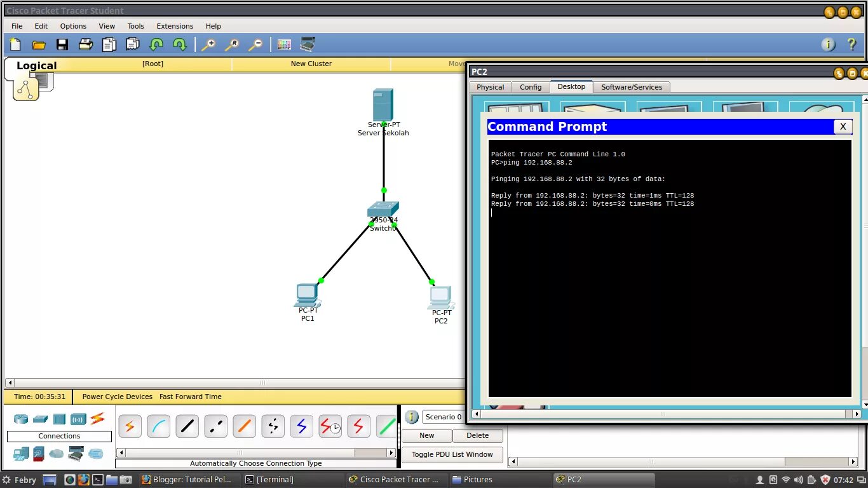
Task: Select the Routers device category icon
Action: point(22,419)
